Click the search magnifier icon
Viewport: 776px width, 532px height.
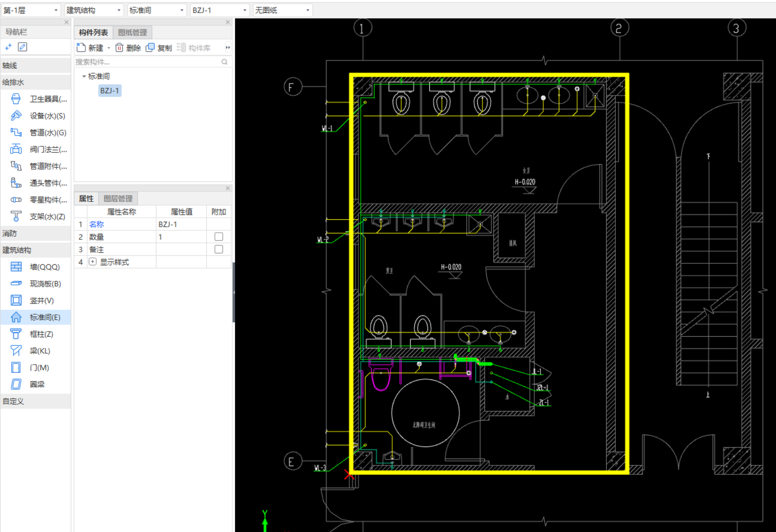224,62
